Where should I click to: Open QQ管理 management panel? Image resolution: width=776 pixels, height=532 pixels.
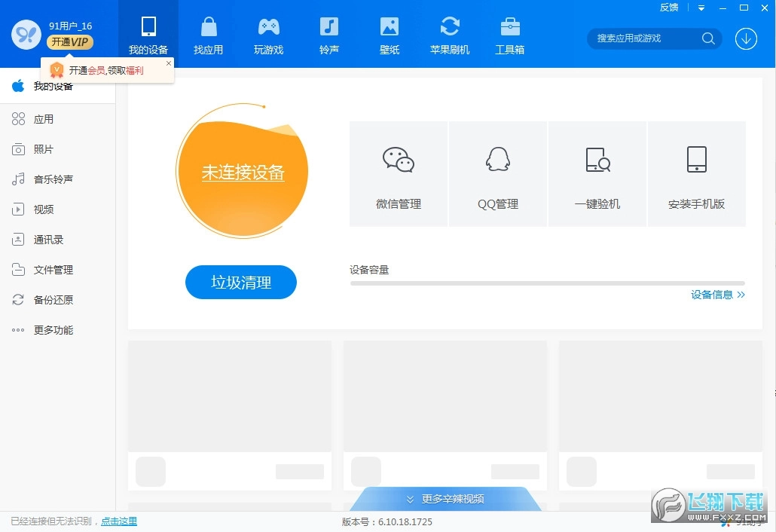(x=497, y=173)
